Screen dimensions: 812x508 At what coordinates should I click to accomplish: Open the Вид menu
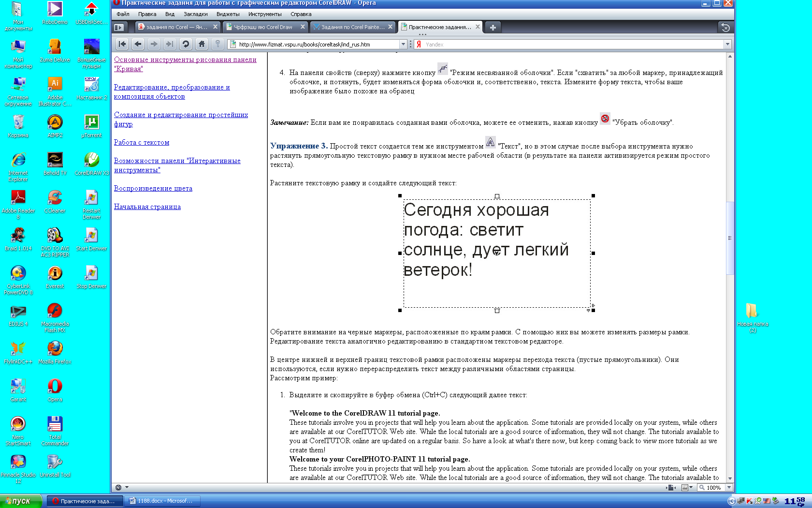170,14
